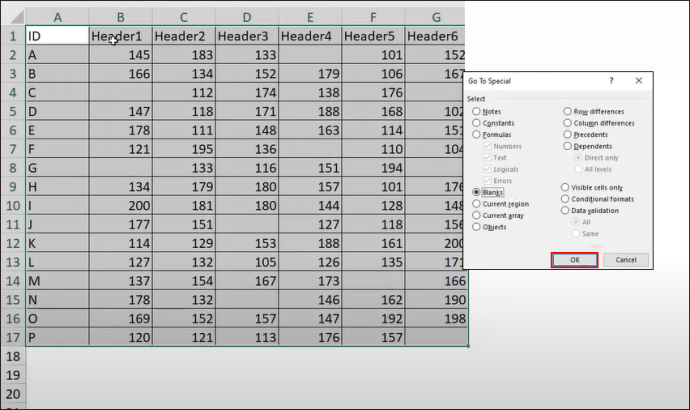
Task: Click cell containing 163 in row 6
Action: (310, 130)
